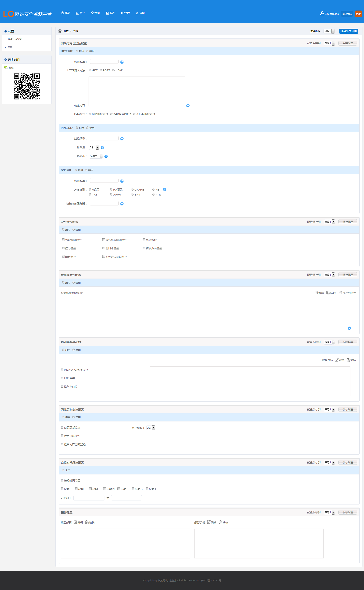Select the HEAD HTTP request method
The image size is (364, 590).
tap(113, 70)
